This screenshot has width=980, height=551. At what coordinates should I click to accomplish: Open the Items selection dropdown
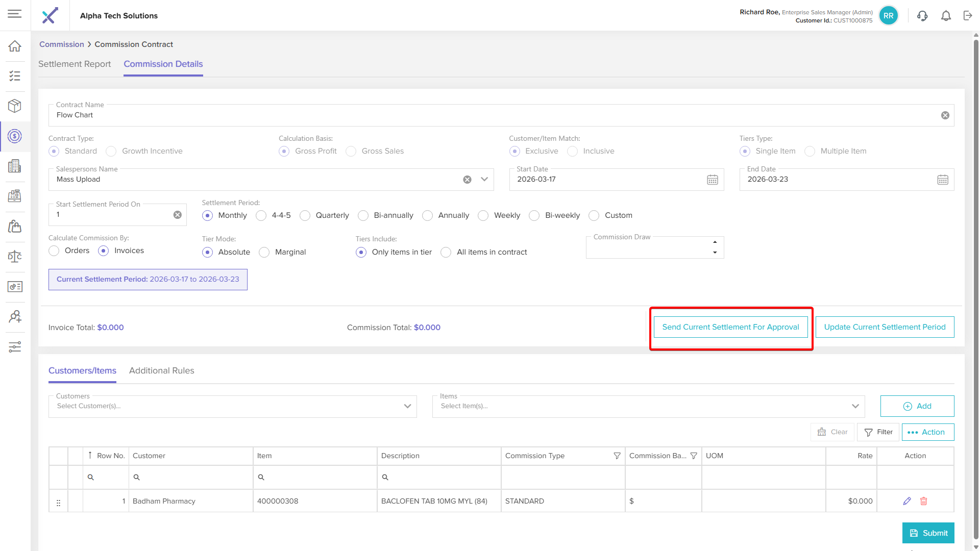tap(855, 407)
